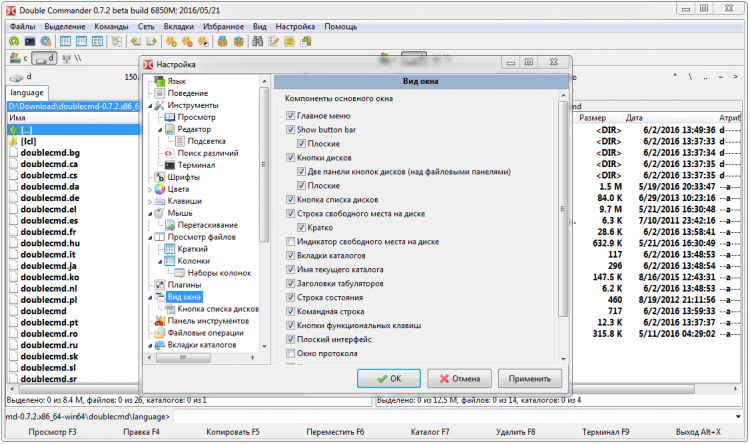Open the Выделение menu

pos(65,26)
